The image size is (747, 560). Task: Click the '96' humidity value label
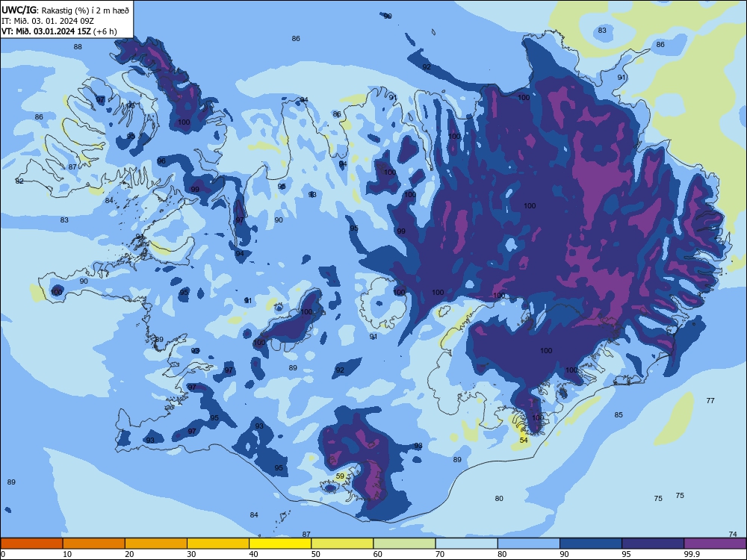click(161, 161)
